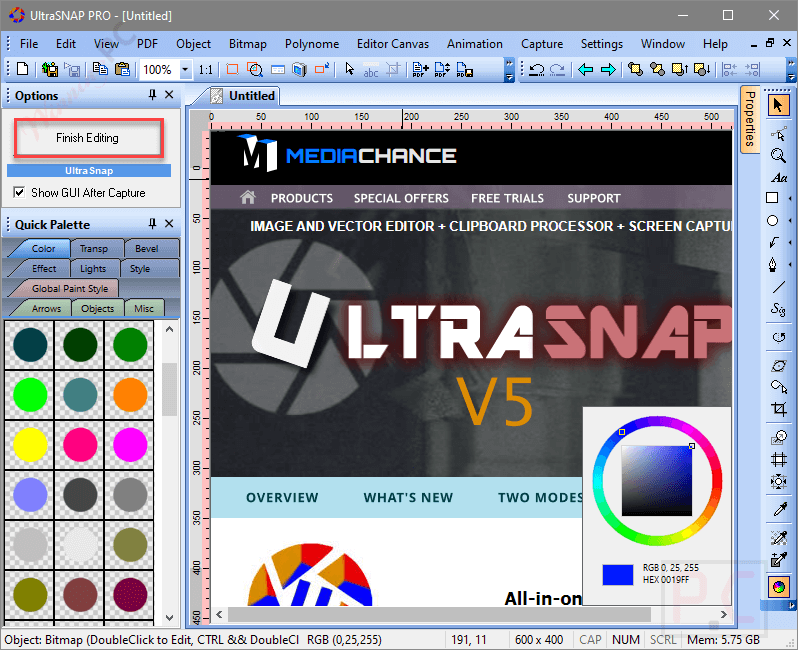Toggle Show GUI After Capture checkbox

click(x=19, y=192)
